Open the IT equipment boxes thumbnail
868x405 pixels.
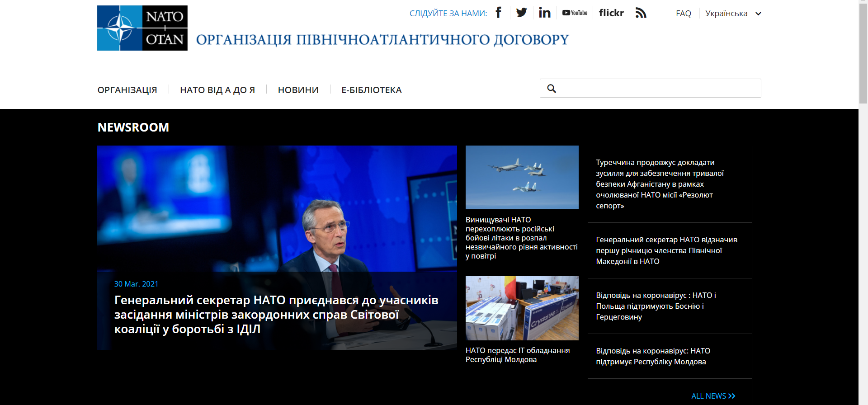pyautogui.click(x=522, y=308)
